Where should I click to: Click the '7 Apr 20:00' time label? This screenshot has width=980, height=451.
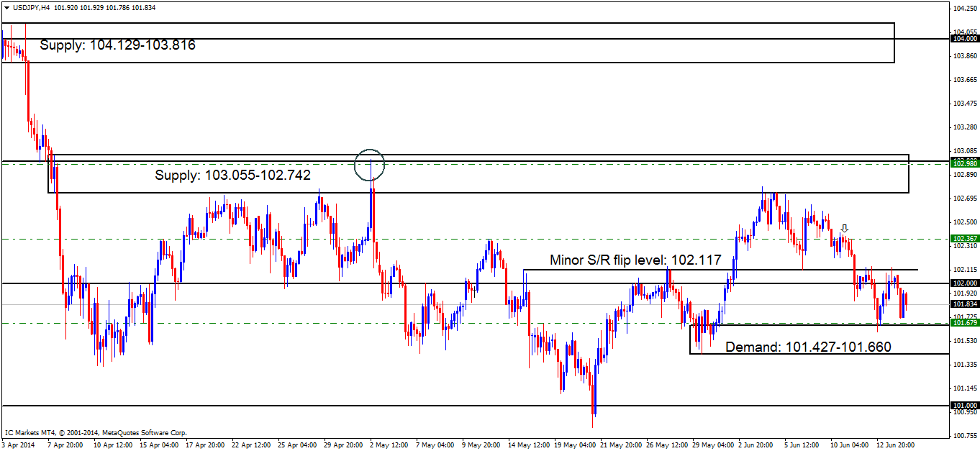[66, 445]
